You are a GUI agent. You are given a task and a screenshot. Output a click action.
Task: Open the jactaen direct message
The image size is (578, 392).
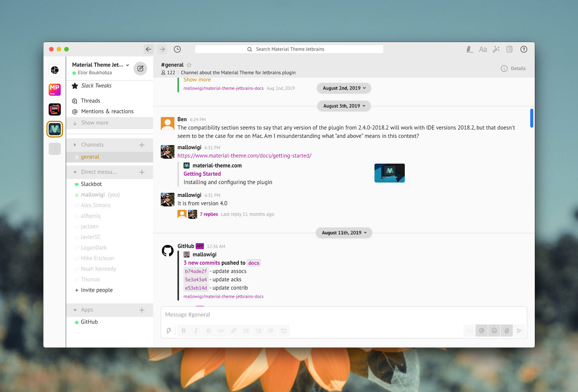(x=110, y=226)
